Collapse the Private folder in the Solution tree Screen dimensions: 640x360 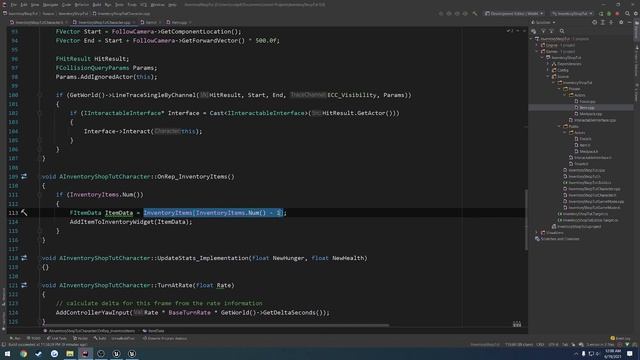560,89
